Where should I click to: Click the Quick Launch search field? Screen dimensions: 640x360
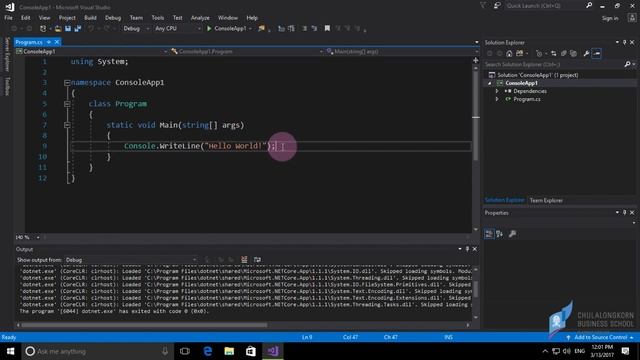pos(549,6)
